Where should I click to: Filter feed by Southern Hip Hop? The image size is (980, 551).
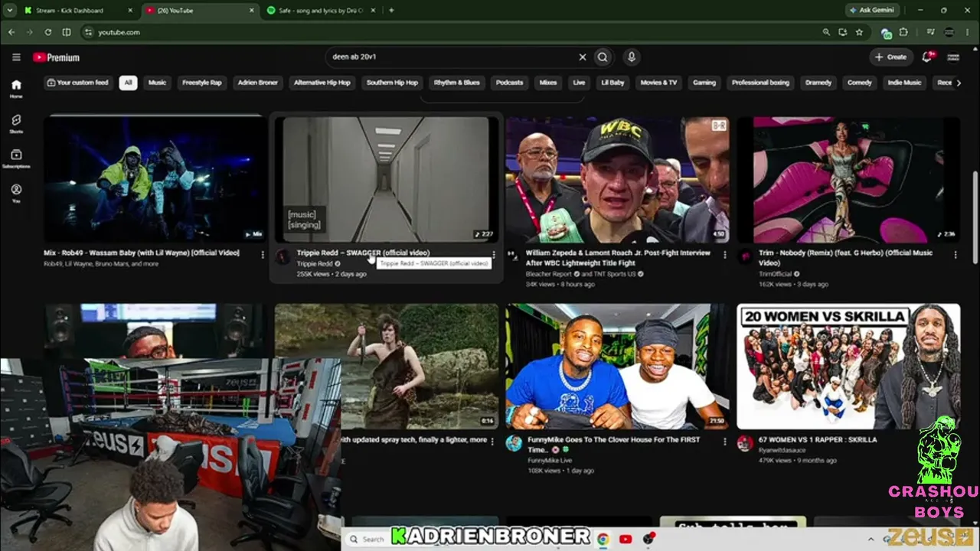click(x=392, y=83)
